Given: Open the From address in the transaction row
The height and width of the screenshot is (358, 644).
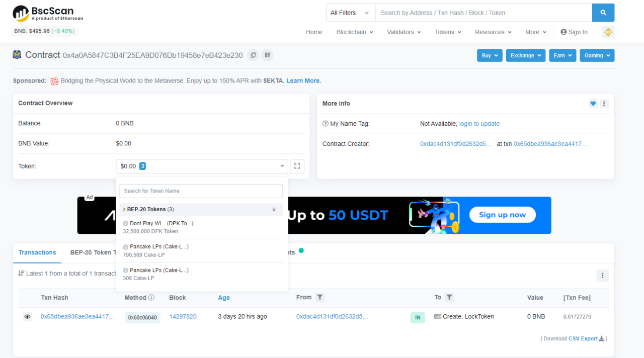Looking at the screenshot, I should 332,317.
